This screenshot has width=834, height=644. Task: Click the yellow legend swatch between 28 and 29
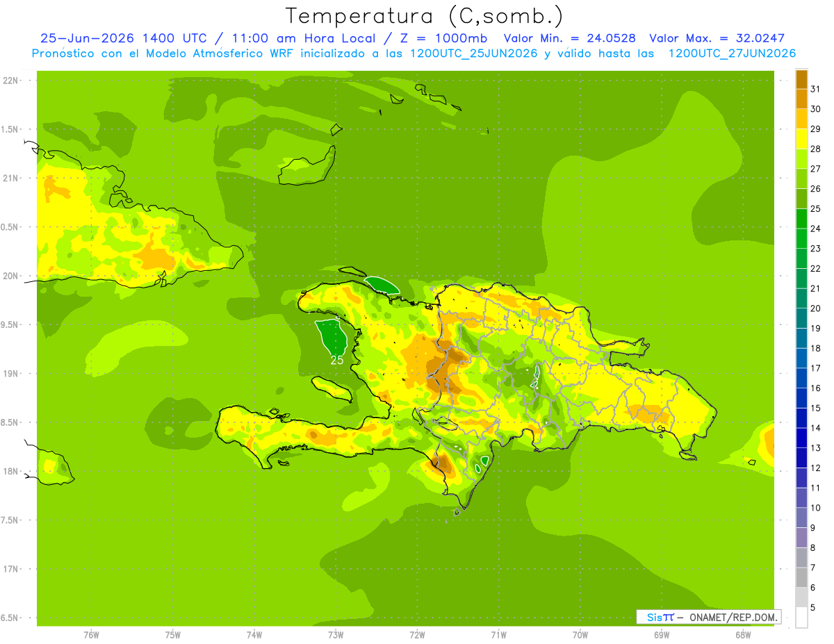pos(801,139)
